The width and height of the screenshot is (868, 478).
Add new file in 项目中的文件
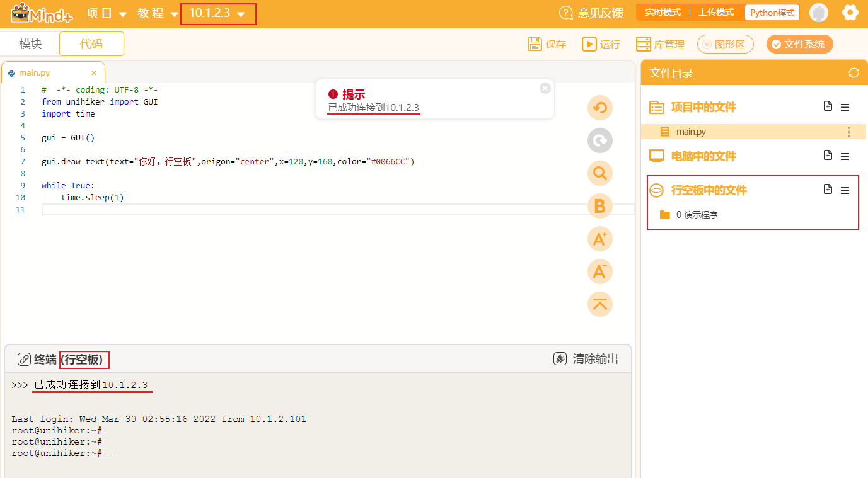[828, 106]
